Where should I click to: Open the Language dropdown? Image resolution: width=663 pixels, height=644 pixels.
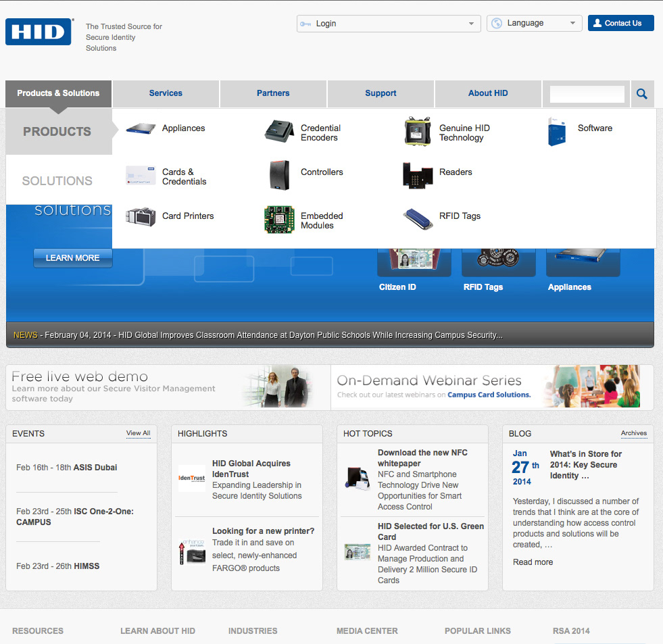tap(534, 24)
